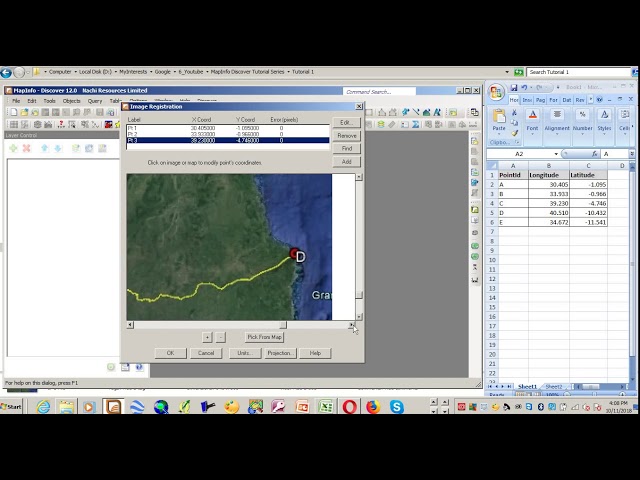The image size is (640, 480).
Task: Click the Windows Start button
Action: tap(11, 407)
